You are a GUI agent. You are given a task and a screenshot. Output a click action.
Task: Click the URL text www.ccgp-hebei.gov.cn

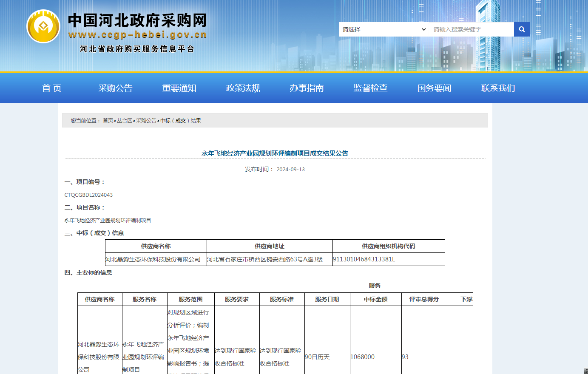[137, 35]
